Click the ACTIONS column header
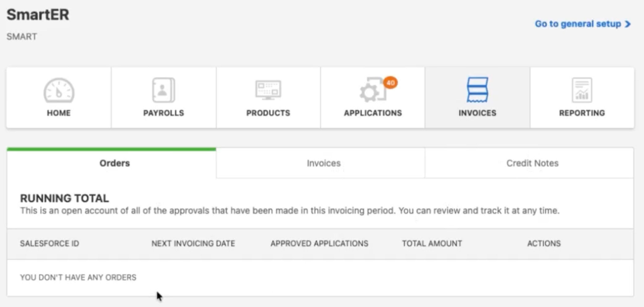Screen dimensions: 644x307 click(544, 244)
